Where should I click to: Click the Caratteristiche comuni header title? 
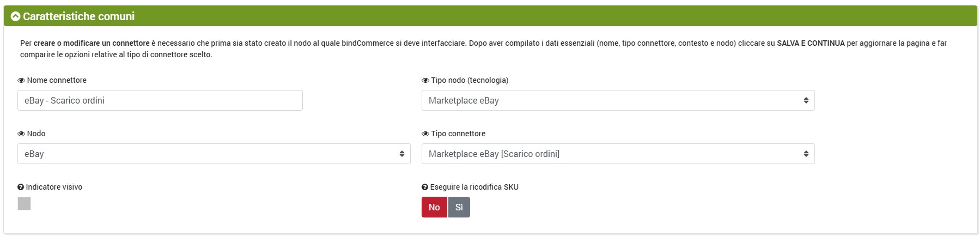point(78,16)
